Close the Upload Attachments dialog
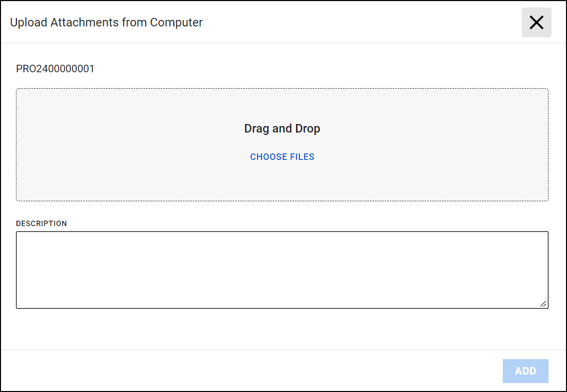Viewport: 567px width, 392px height. (x=536, y=22)
